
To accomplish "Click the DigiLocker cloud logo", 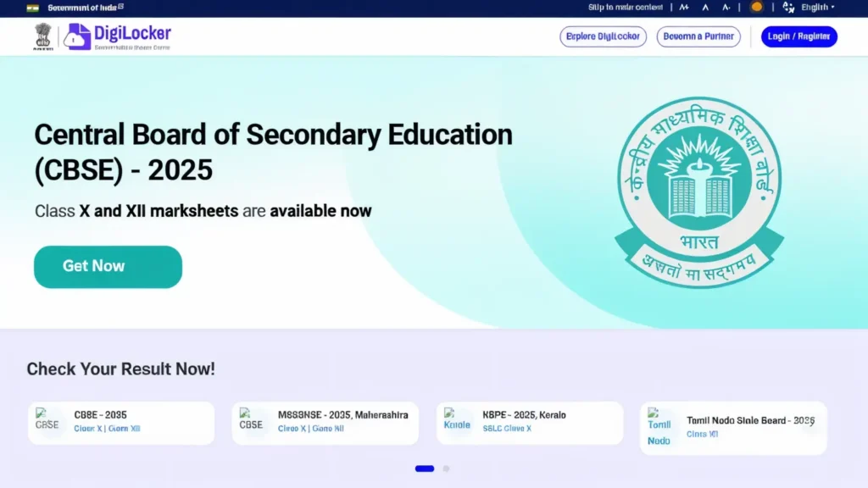I will [x=77, y=36].
